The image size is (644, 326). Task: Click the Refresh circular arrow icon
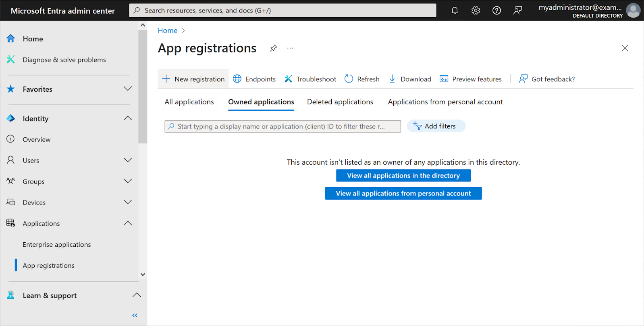[x=349, y=79]
